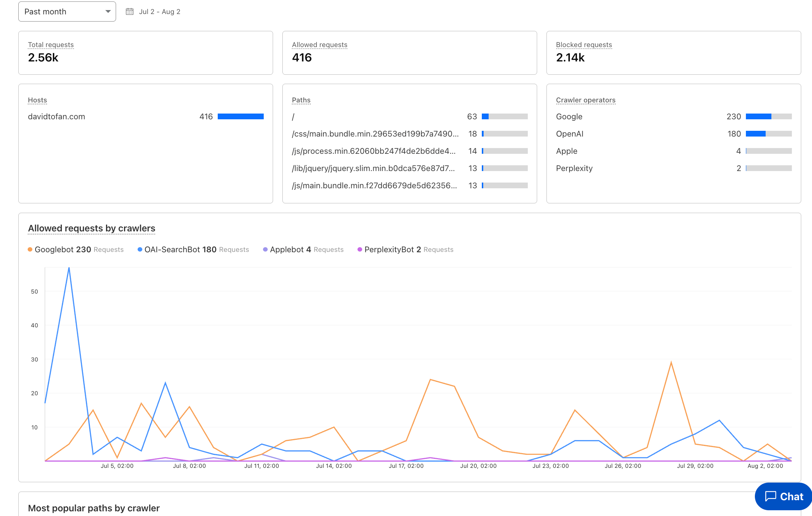View Most popular paths by crawler section

[x=94, y=508]
